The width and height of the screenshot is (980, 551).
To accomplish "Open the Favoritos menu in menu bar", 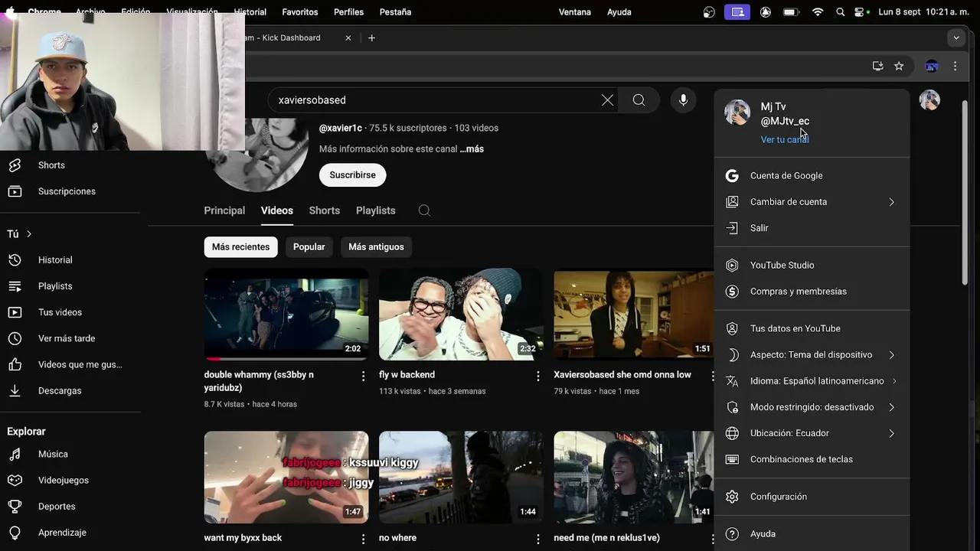I will tap(300, 12).
